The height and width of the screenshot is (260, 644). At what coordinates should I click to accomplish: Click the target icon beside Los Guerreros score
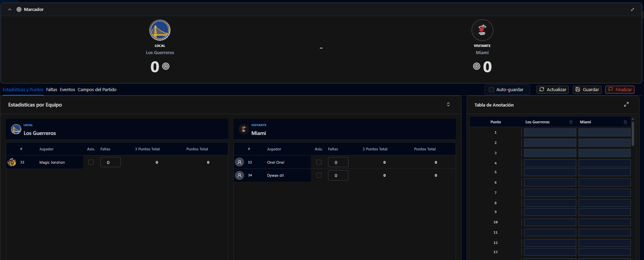(x=166, y=66)
